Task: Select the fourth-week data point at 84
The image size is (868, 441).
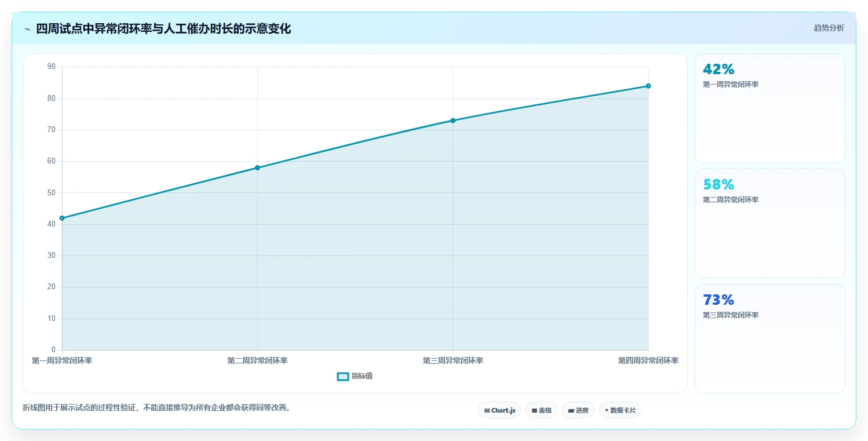Action: (648, 86)
